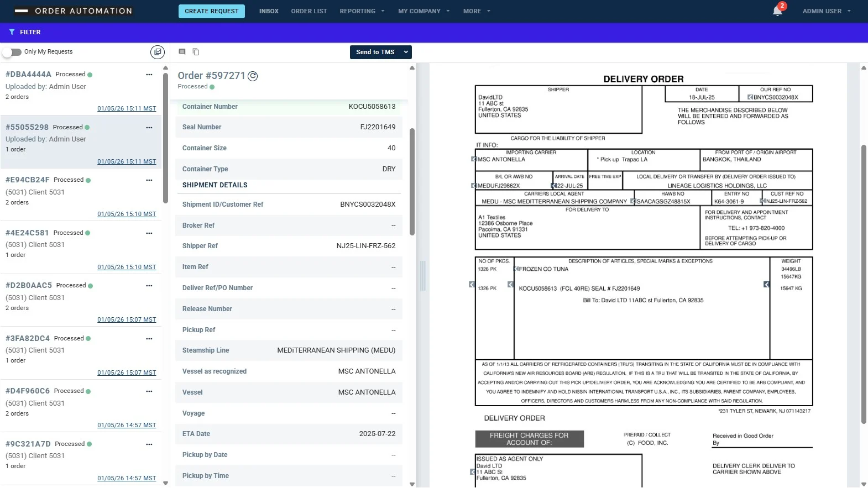
Task: Click the marker beside 15647 KG weight
Action: 766,285
